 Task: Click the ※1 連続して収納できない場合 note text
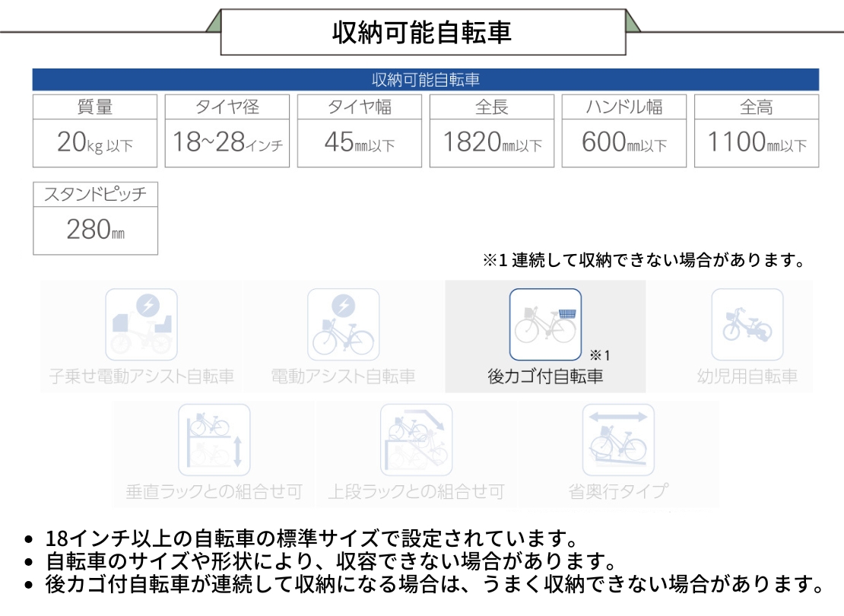click(x=643, y=260)
